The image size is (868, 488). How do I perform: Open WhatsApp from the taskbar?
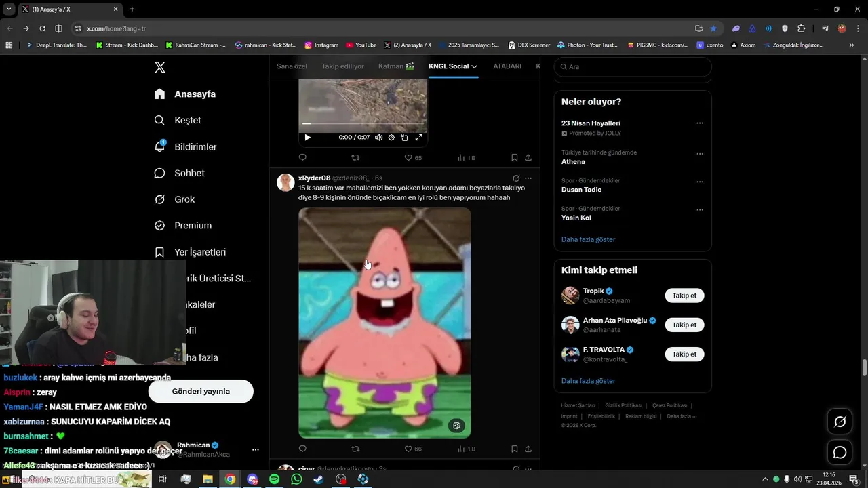[x=296, y=479]
